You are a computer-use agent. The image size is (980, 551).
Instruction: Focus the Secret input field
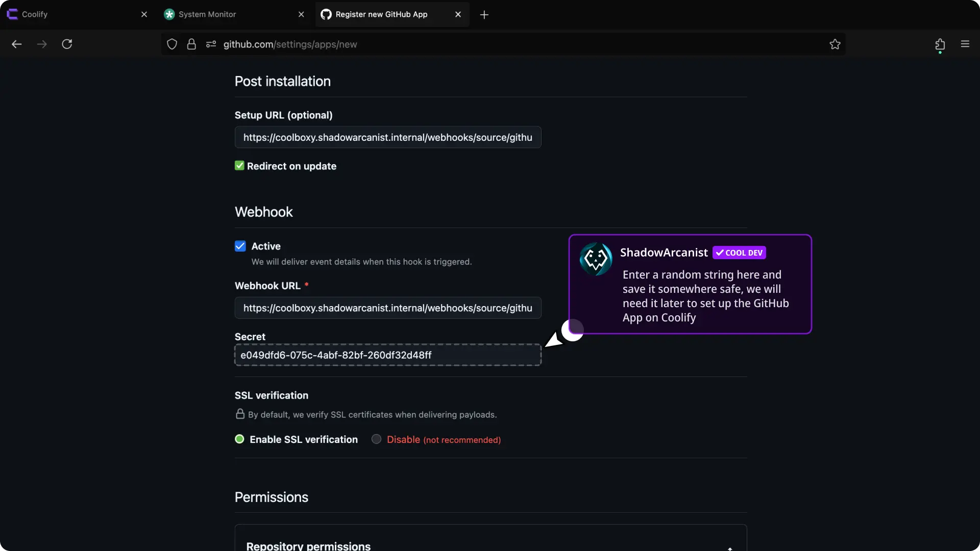point(387,355)
